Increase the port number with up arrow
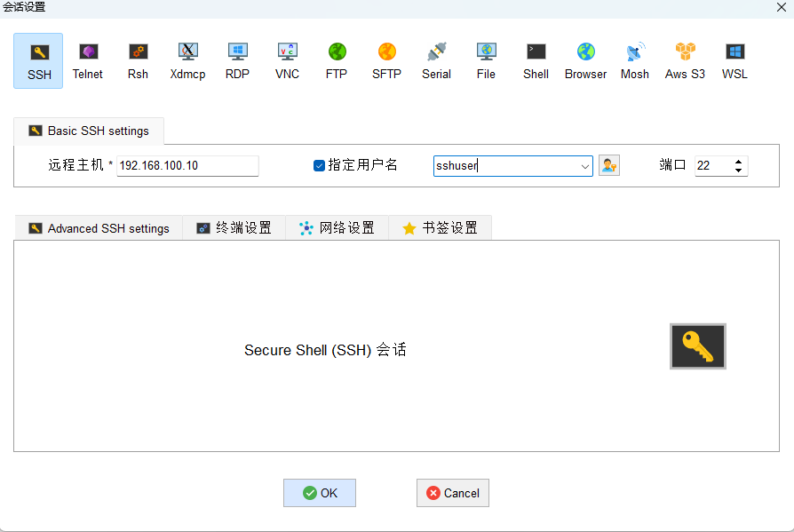794x532 pixels. tap(738, 162)
